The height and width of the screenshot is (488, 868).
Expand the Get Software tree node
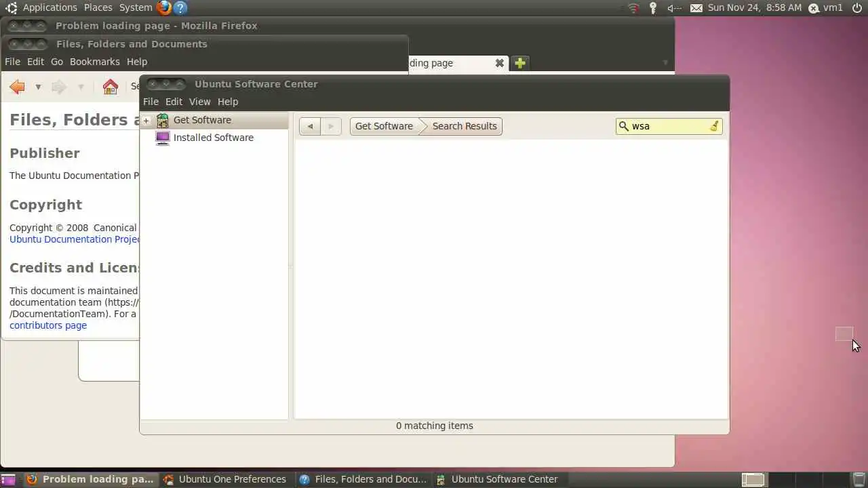[x=146, y=121]
